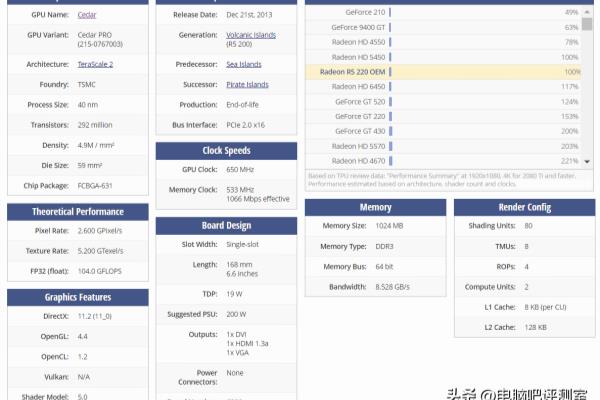This screenshot has width=600, height=400.
Task: Open the Pirate Islands successor link
Action: (x=247, y=85)
